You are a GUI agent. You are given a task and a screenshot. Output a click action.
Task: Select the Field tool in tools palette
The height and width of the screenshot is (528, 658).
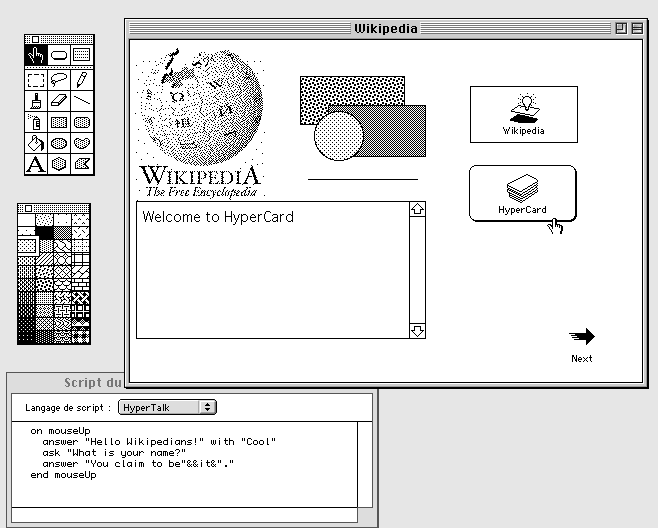coord(82,55)
